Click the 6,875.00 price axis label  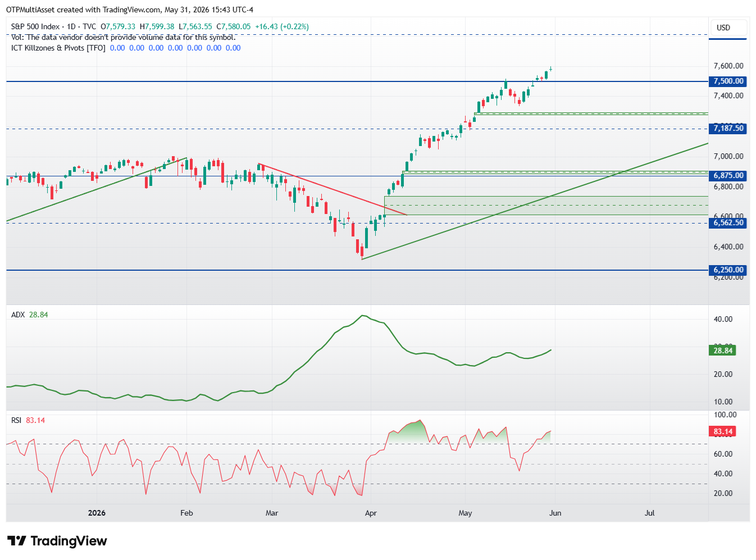[x=728, y=175]
